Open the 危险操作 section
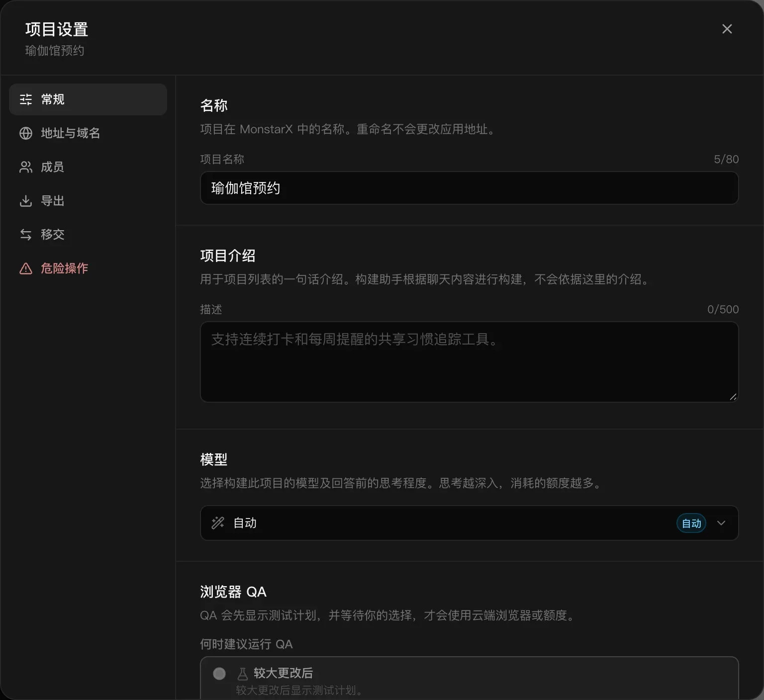The width and height of the screenshot is (764, 700). [x=88, y=268]
